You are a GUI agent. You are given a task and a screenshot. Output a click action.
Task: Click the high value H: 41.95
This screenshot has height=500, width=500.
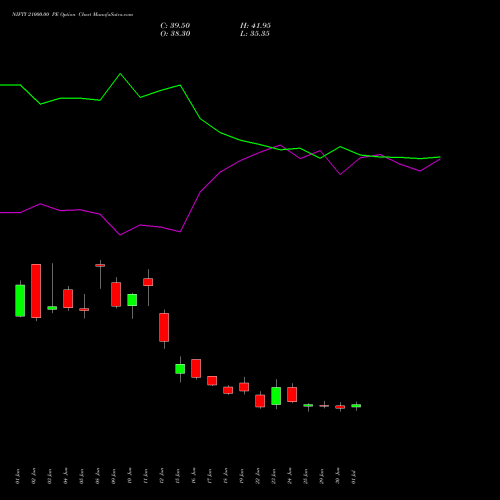[255, 26]
